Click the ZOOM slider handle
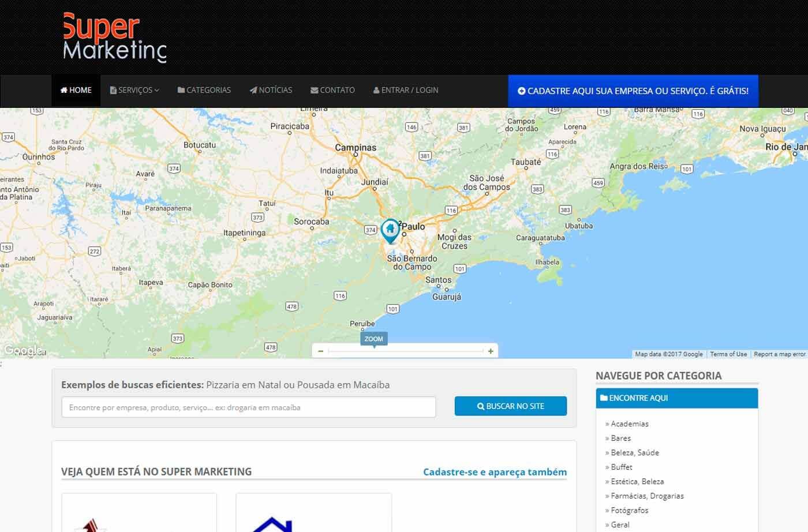Screen dimensions: 808x532 coord(373,339)
